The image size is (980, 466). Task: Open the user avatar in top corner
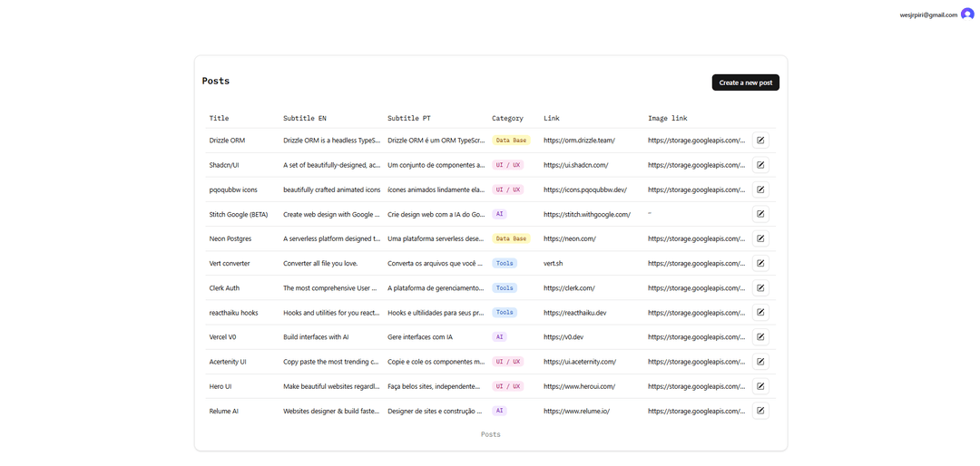point(967,15)
